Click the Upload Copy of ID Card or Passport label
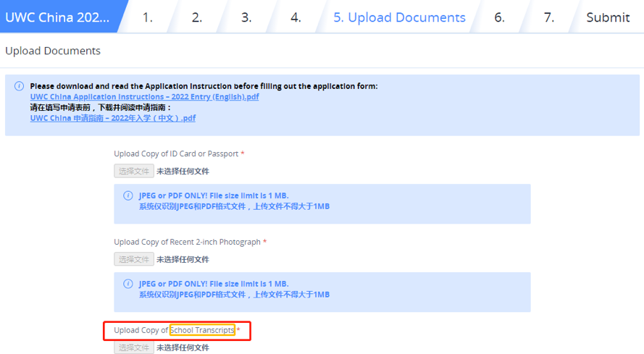644x354 pixels. coord(179,153)
